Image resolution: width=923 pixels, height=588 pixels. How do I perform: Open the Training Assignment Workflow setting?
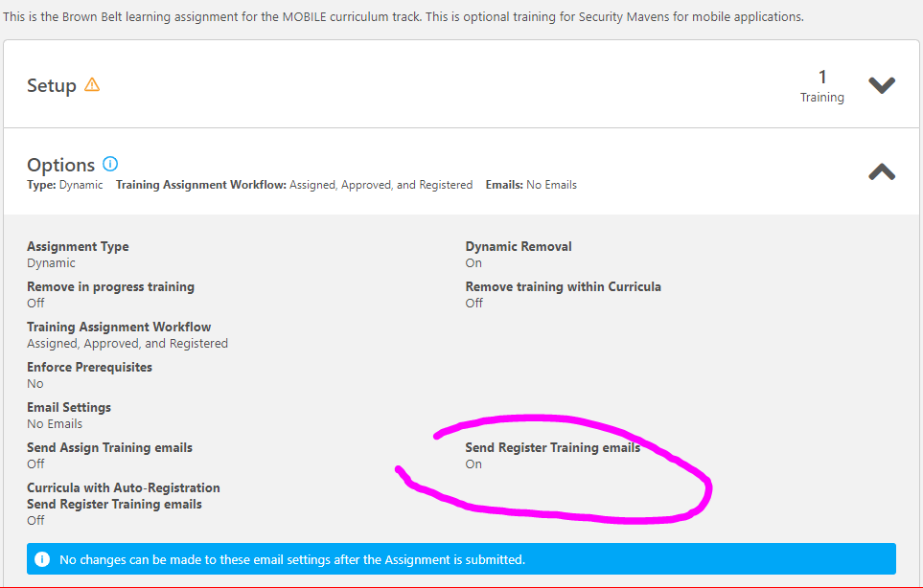click(x=119, y=327)
